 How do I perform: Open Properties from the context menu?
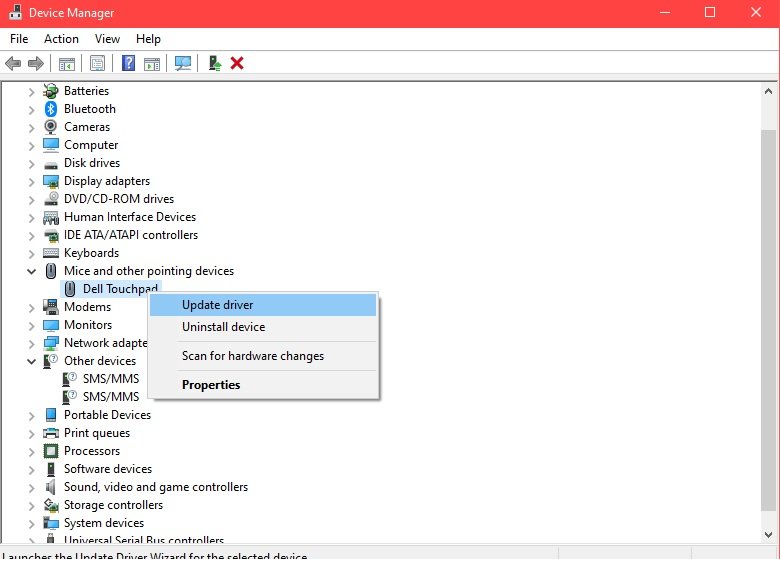point(263,385)
